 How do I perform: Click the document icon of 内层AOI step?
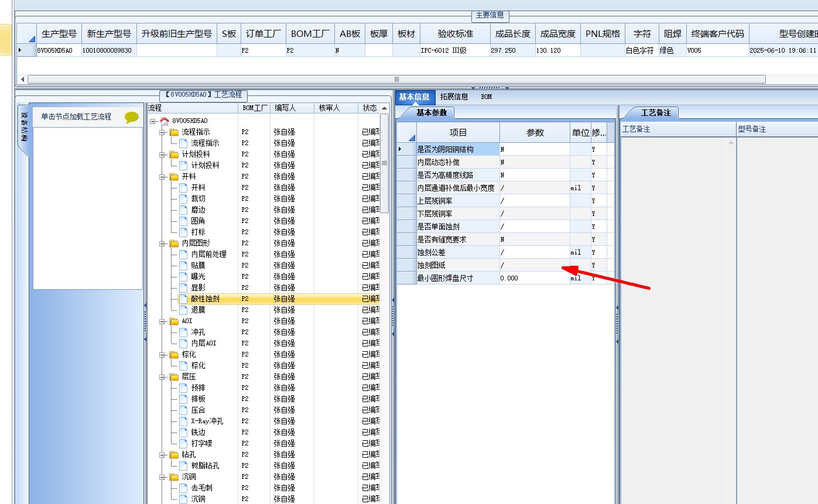183,343
